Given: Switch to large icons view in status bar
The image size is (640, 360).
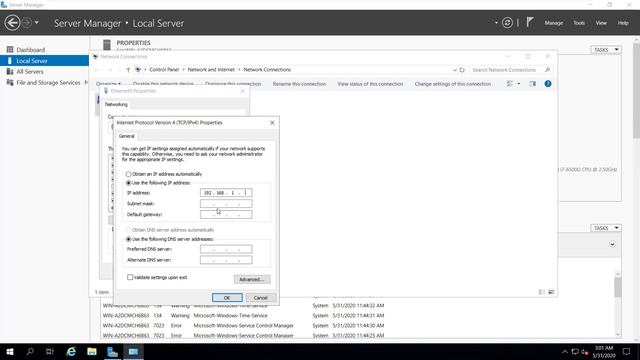Looking at the screenshot, I should (551, 292).
